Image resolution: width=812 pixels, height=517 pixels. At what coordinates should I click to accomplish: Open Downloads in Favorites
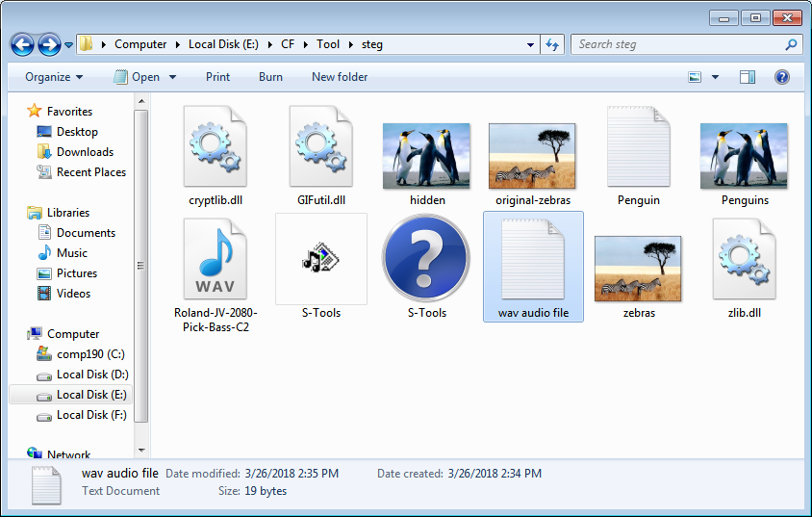(x=85, y=152)
